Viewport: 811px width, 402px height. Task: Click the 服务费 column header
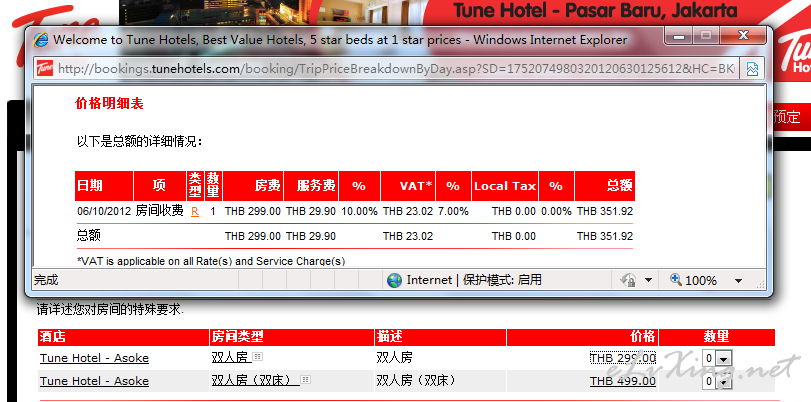pyautogui.click(x=311, y=186)
